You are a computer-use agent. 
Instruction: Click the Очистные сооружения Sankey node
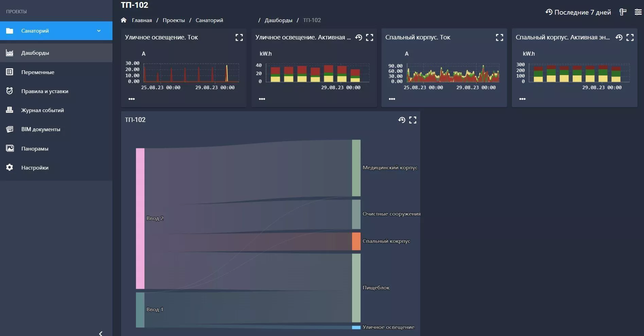356,214
